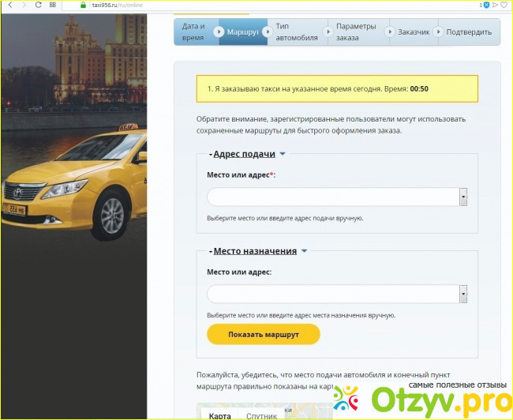Reload the page with the refresh icon
This screenshot has width=513, height=420.
pos(37,5)
